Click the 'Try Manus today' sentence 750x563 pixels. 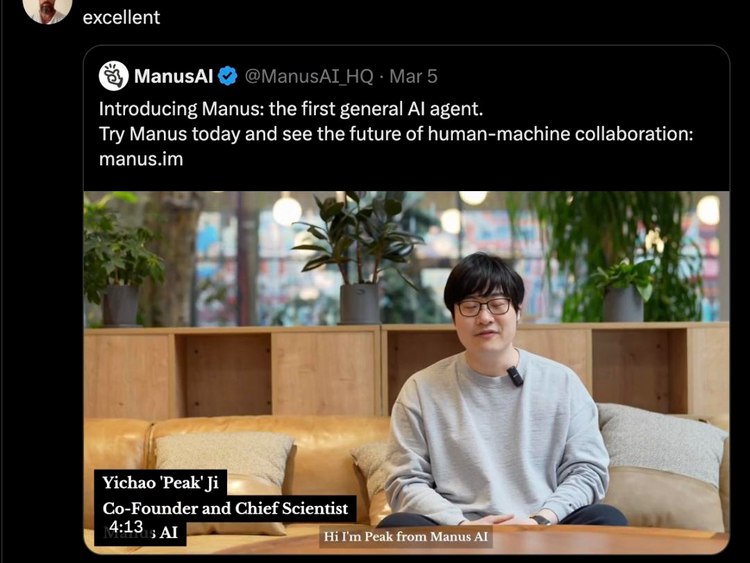tap(396, 134)
